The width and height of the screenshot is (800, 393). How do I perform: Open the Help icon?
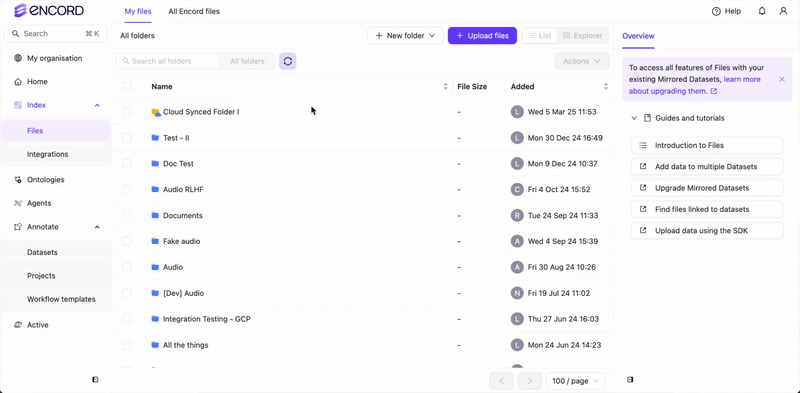click(716, 11)
